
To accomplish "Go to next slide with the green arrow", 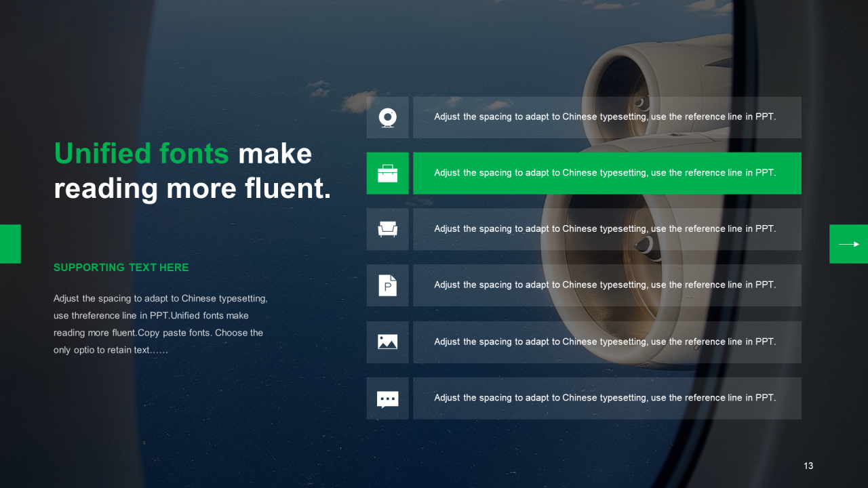I will point(848,244).
